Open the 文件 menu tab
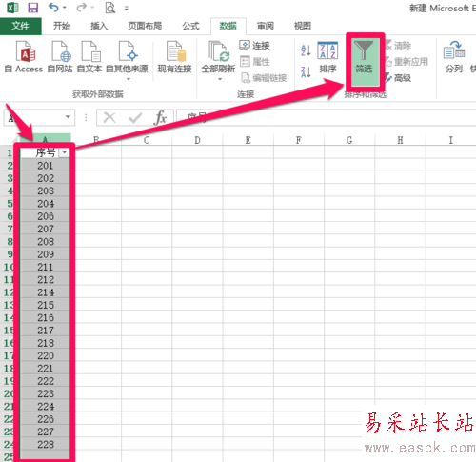Viewport: 476px width, 462px height. click(21, 26)
